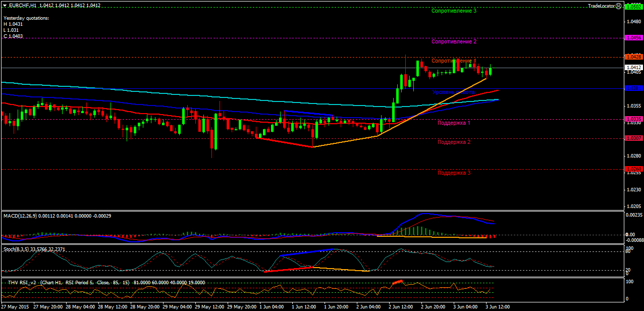Select the 'Поддержка 2' support label
This screenshot has width=644, height=311.
tap(454, 142)
